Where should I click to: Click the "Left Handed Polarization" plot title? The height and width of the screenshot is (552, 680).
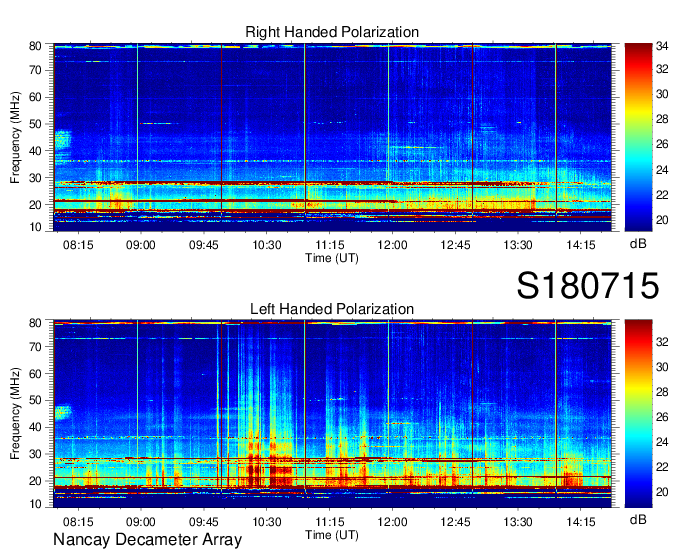332,309
